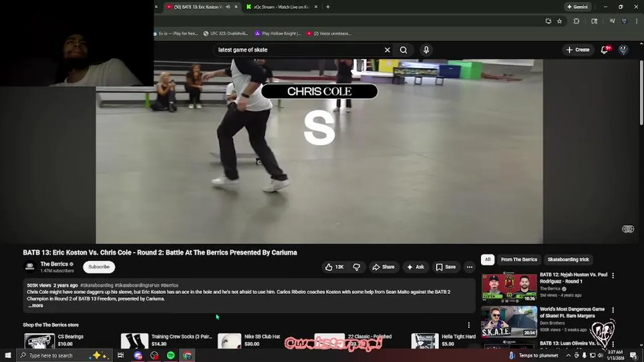Screen dimensions: 644x362
Task: Subscribe to The Berrics channel
Action: tap(99, 267)
